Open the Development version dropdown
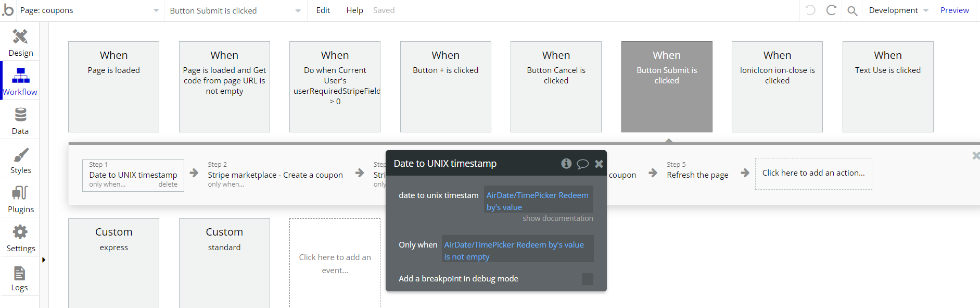980x308 pixels. (x=898, y=10)
